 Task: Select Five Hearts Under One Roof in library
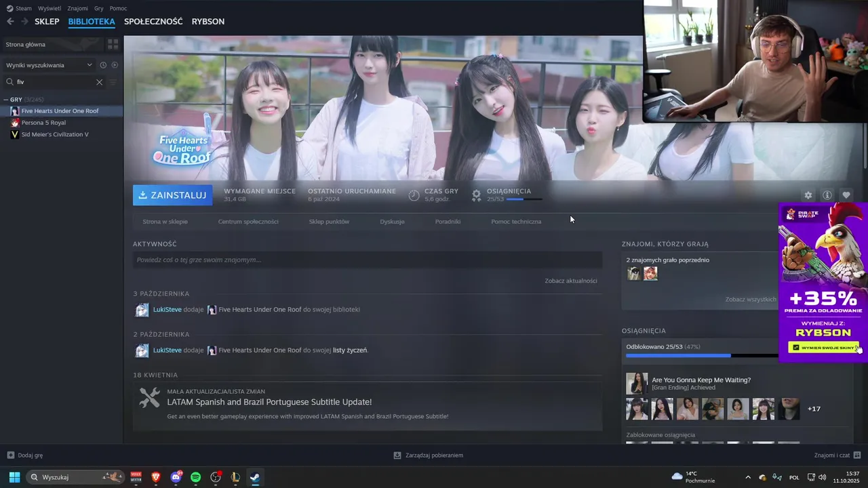[61, 111]
